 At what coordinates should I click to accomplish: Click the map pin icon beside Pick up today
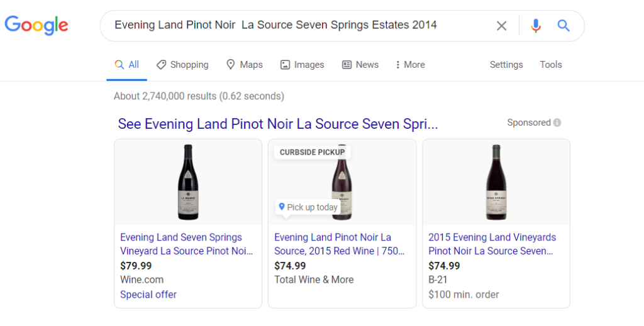[x=281, y=207]
